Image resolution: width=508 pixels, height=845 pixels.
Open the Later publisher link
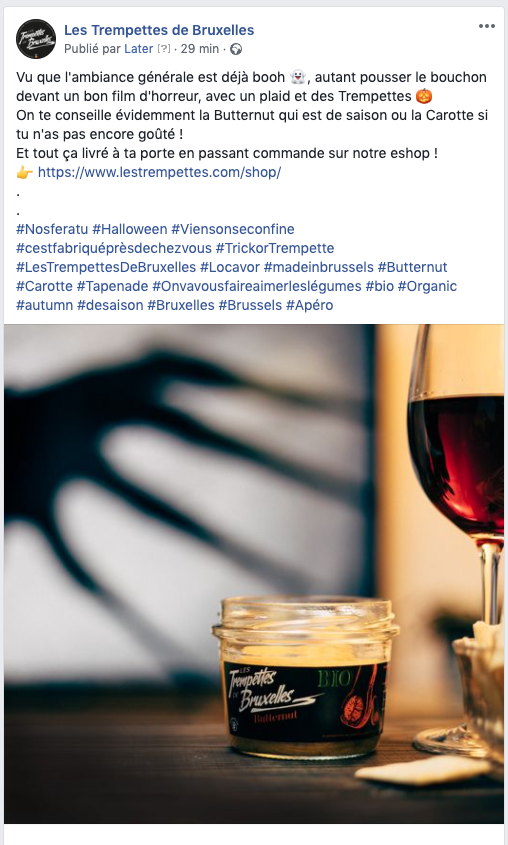138,49
